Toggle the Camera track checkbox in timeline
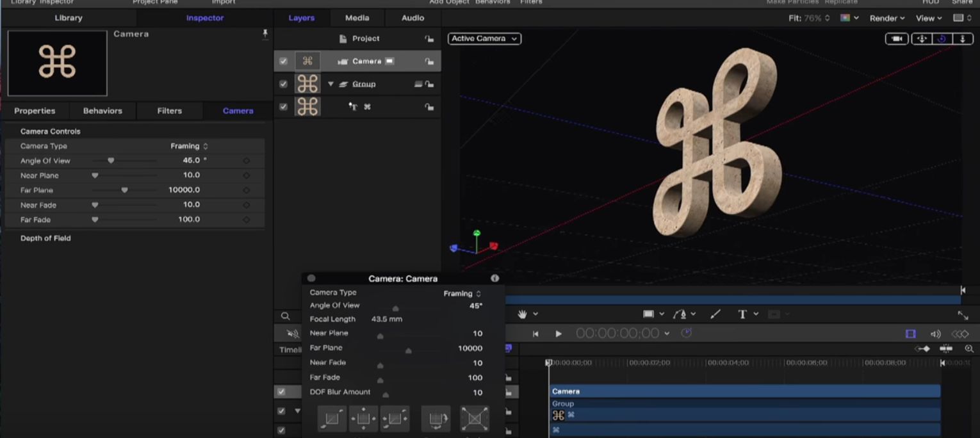980x438 pixels. pos(281,391)
